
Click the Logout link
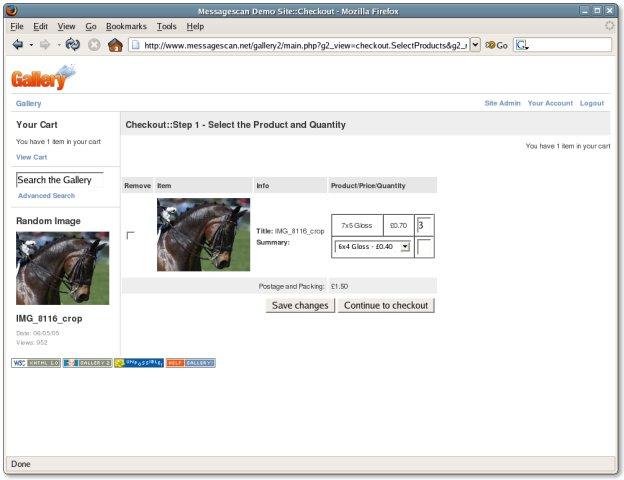pyautogui.click(x=592, y=103)
